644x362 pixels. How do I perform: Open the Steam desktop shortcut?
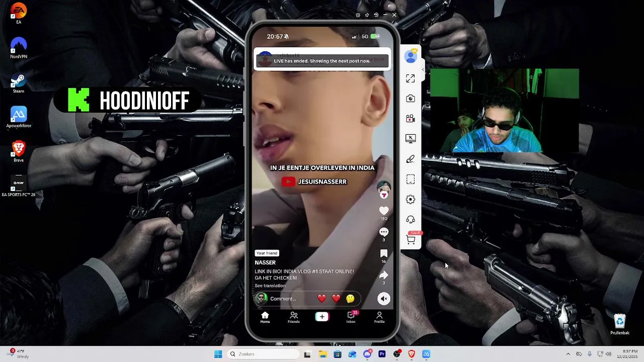pyautogui.click(x=19, y=83)
